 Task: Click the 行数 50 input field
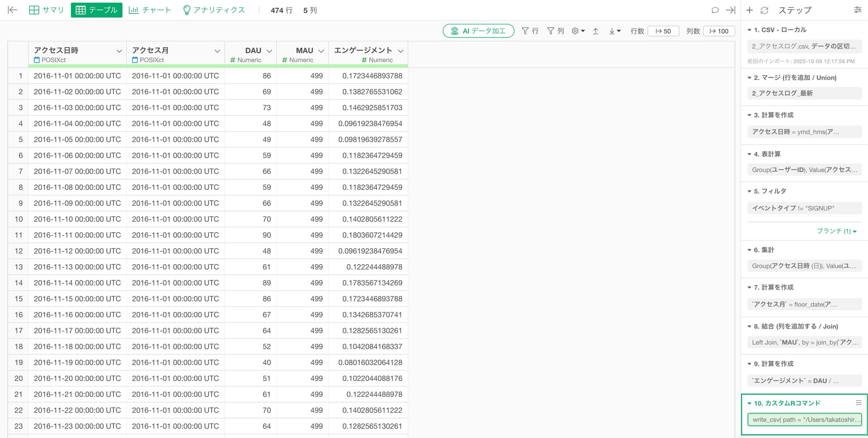pos(663,31)
